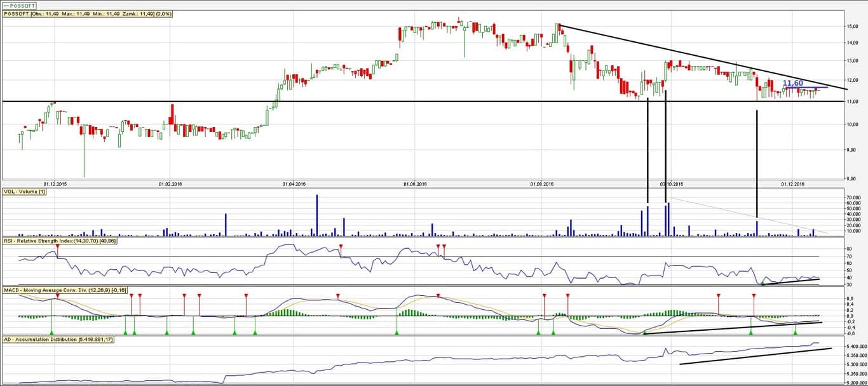
Task: Click the PGSSOFT legend tab
Action: (19, 5)
